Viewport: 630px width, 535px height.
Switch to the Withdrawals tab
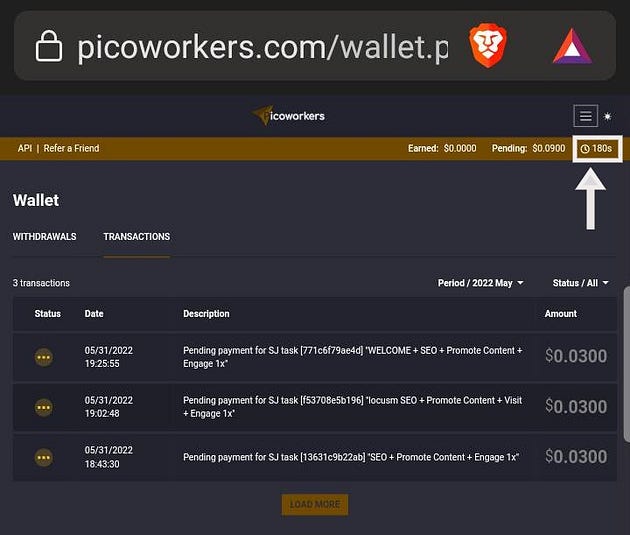pyautogui.click(x=45, y=237)
